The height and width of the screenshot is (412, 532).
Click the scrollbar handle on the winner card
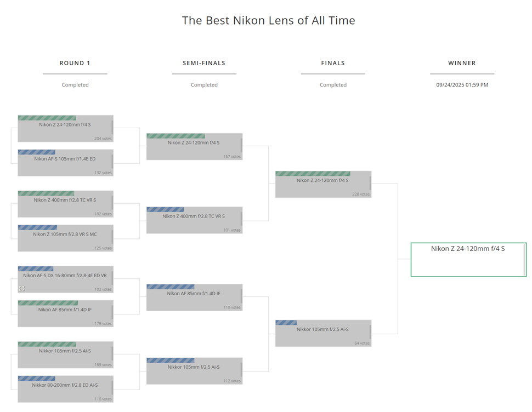click(524, 260)
